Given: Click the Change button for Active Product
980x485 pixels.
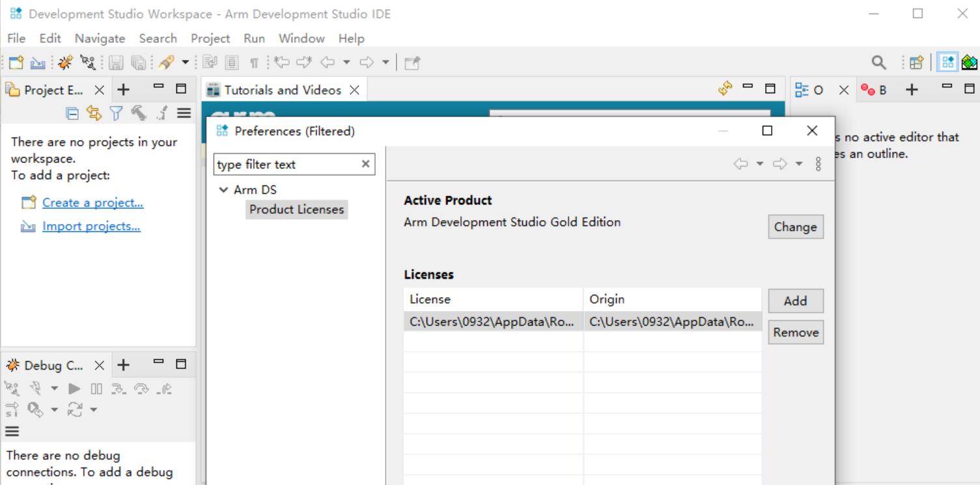Looking at the screenshot, I should pos(795,227).
